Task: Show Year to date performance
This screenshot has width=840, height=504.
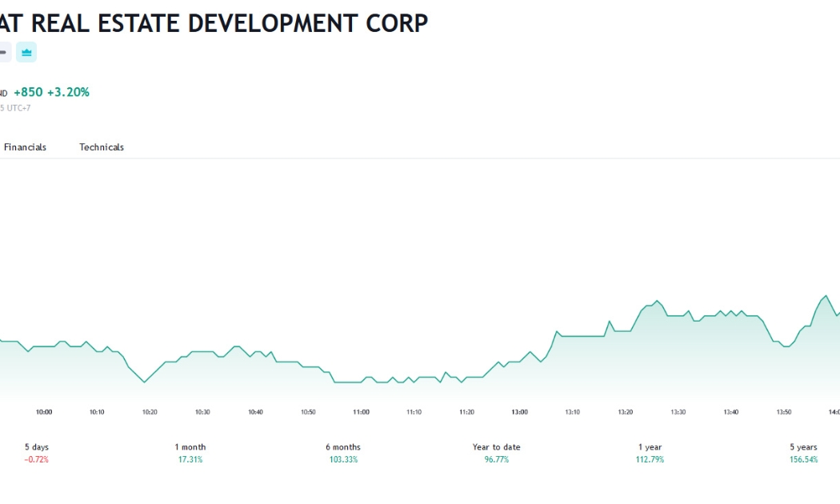Action: point(497,453)
